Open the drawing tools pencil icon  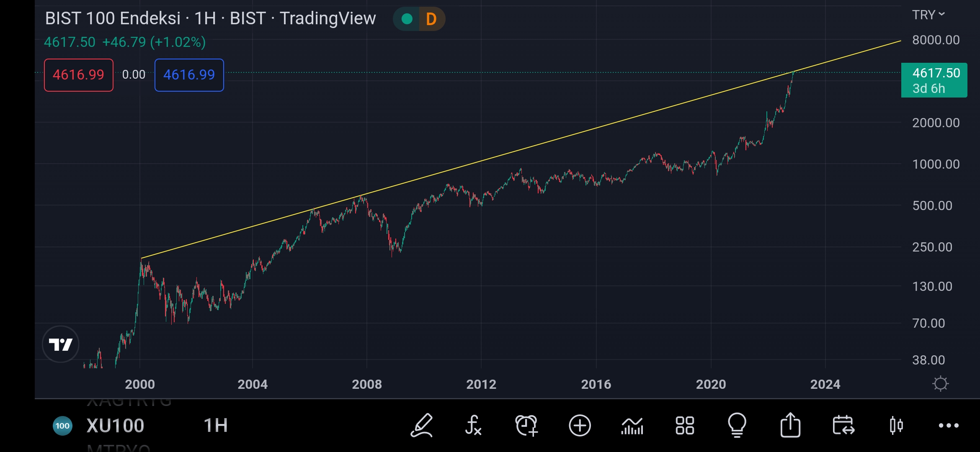click(421, 425)
